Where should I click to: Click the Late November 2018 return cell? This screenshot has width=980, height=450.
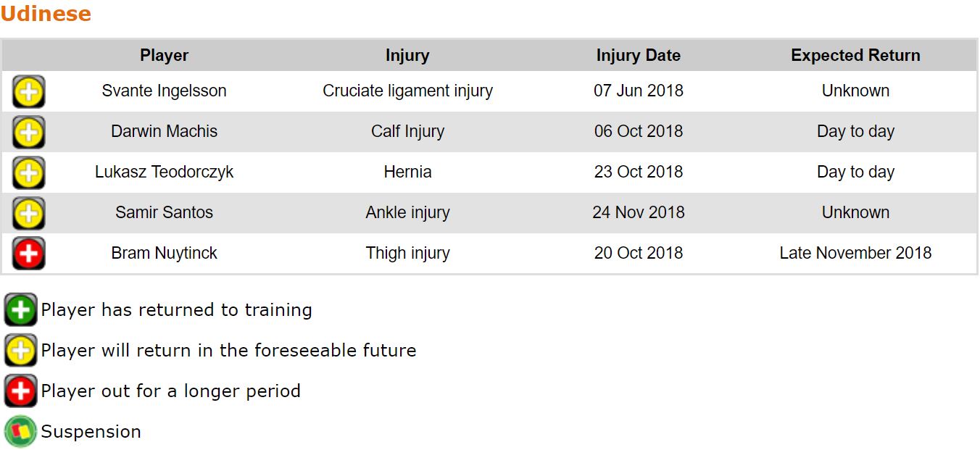(x=855, y=254)
